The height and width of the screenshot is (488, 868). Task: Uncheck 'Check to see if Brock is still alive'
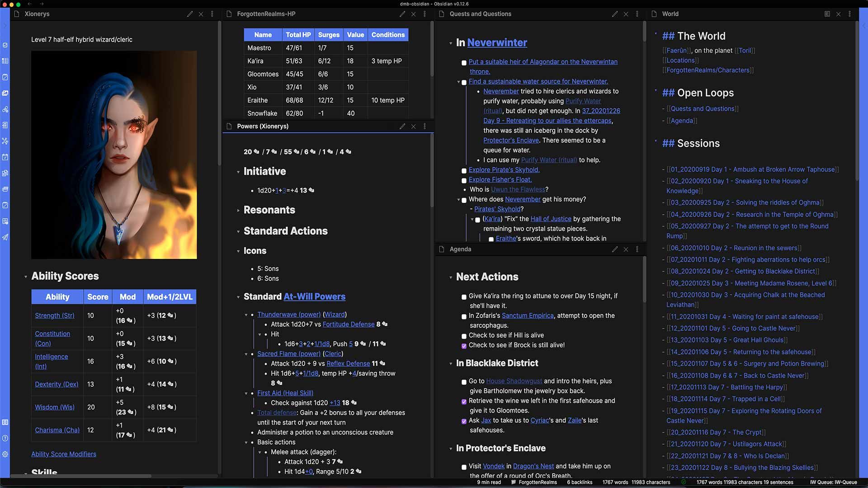(464, 346)
